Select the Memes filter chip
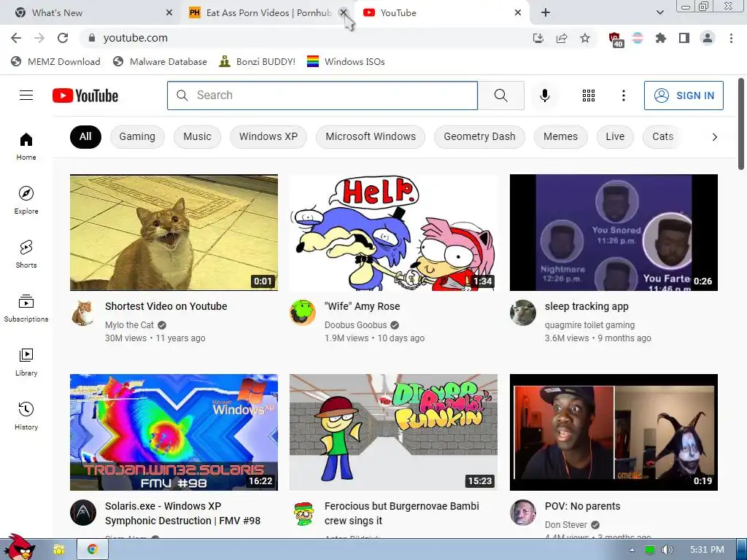747x560 pixels. tap(560, 136)
